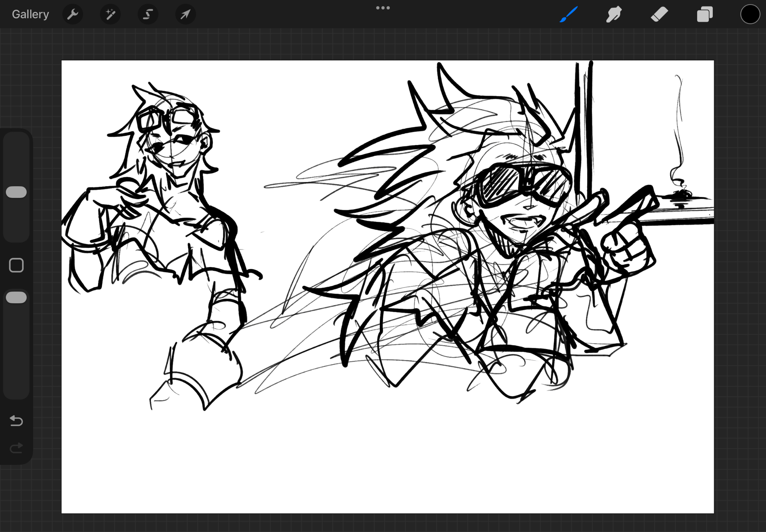Tap the square modify button in the sidebar
This screenshot has width=766, height=532.
(x=16, y=265)
